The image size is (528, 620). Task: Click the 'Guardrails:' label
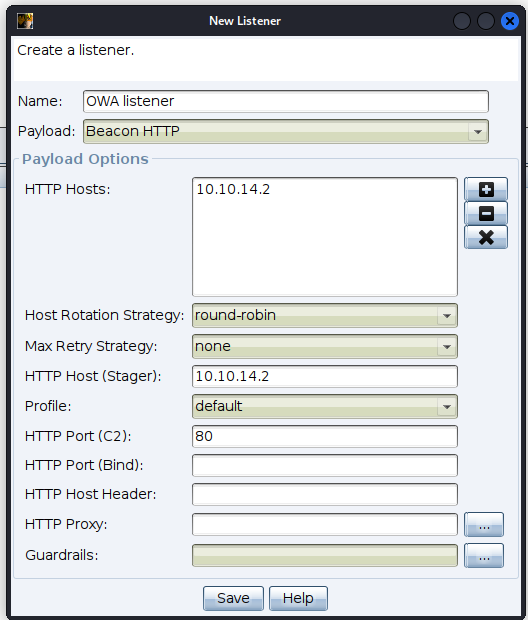coord(62,556)
